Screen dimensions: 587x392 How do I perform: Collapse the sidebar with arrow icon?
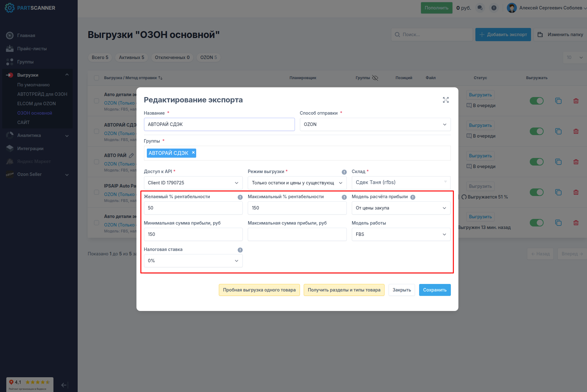(x=64, y=385)
